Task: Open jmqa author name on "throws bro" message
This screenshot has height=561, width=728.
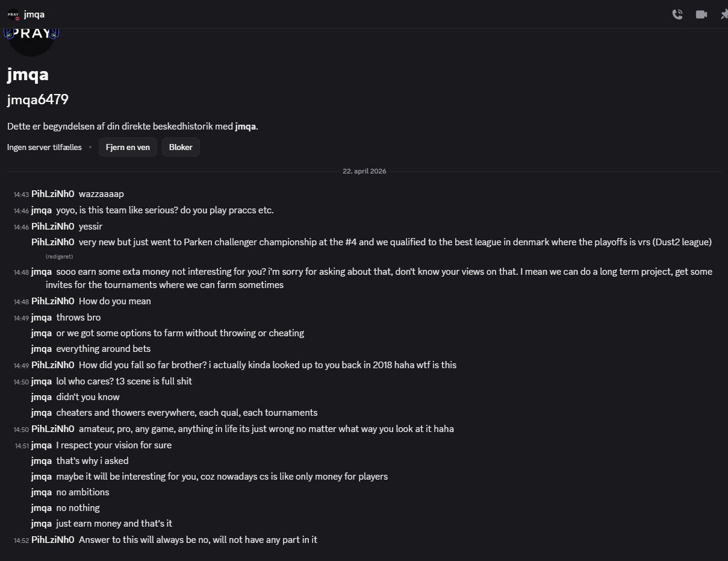Action: (42, 318)
